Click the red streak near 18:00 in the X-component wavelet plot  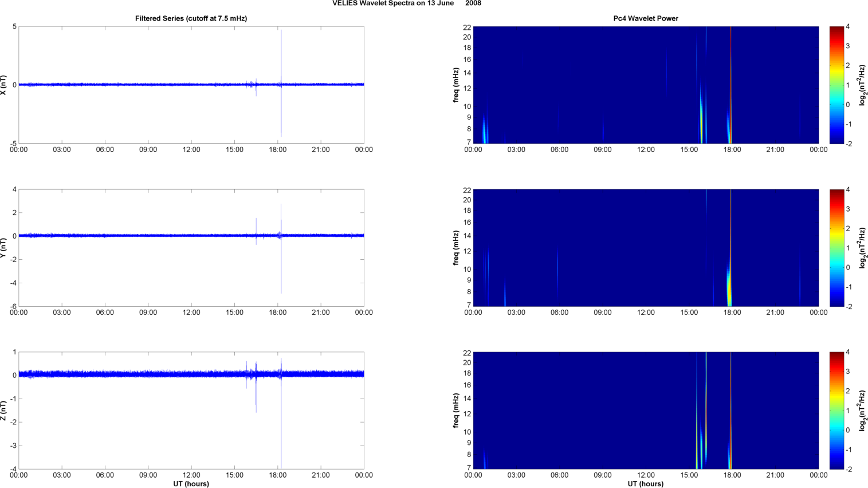tap(730, 85)
